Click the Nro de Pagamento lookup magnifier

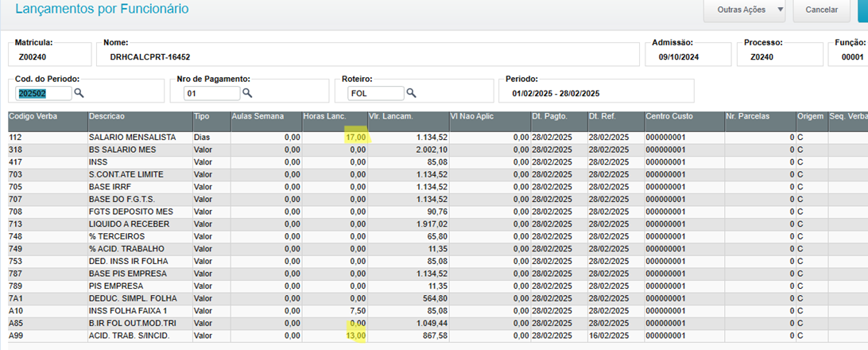pos(247,93)
